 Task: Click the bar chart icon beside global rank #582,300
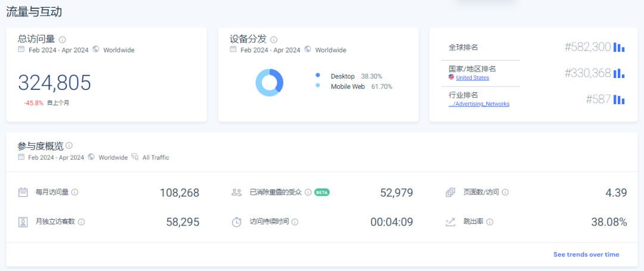(x=619, y=47)
